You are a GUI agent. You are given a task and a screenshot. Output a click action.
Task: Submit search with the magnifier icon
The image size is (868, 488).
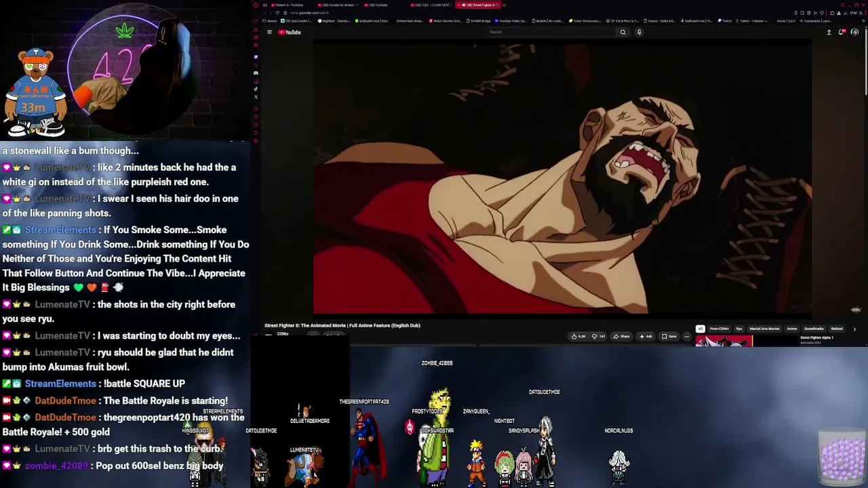click(623, 32)
